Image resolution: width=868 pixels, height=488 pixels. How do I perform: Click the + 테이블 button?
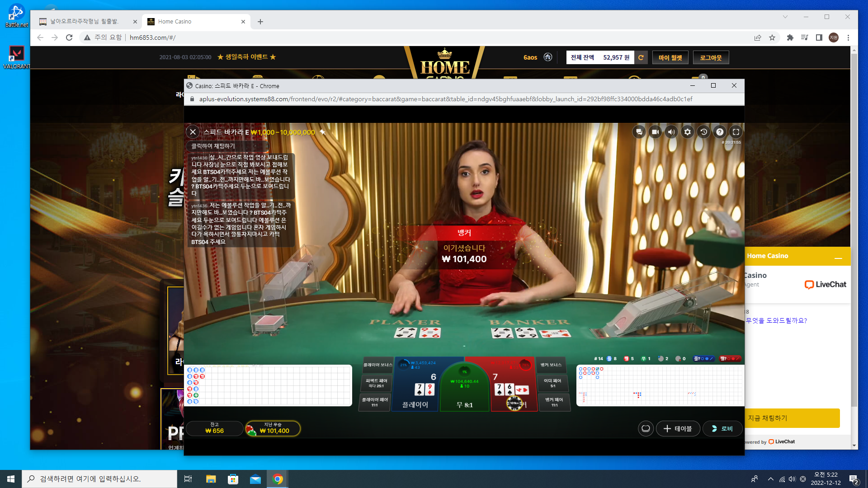pyautogui.click(x=678, y=428)
